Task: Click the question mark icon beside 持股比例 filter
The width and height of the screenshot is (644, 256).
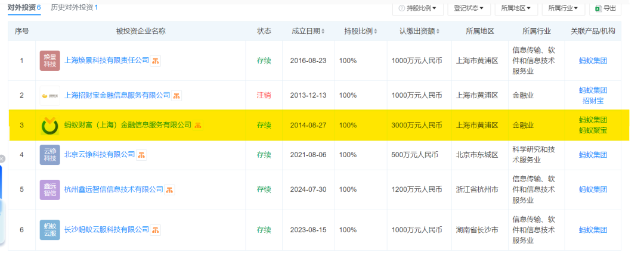Action: (401, 8)
